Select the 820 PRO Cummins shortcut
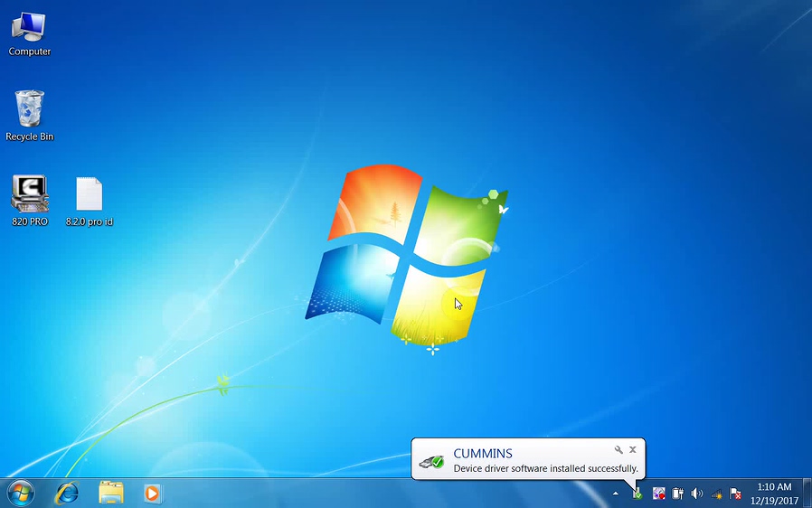 pos(30,201)
